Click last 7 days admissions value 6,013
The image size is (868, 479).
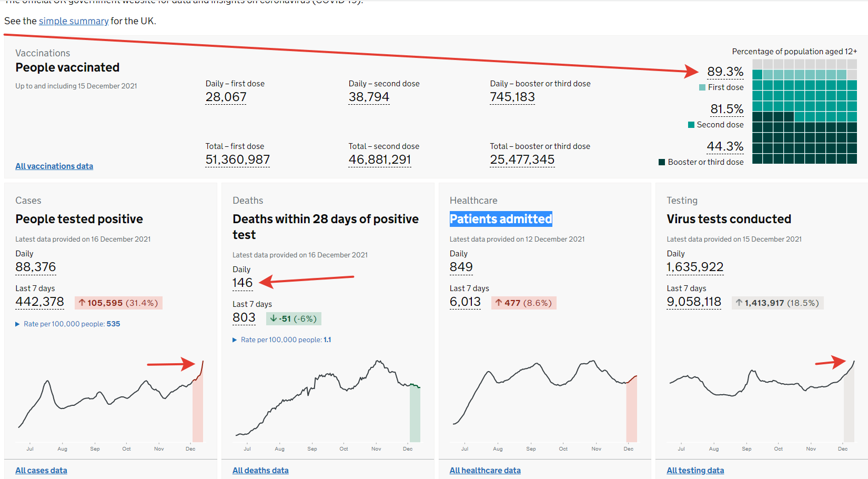[465, 302]
